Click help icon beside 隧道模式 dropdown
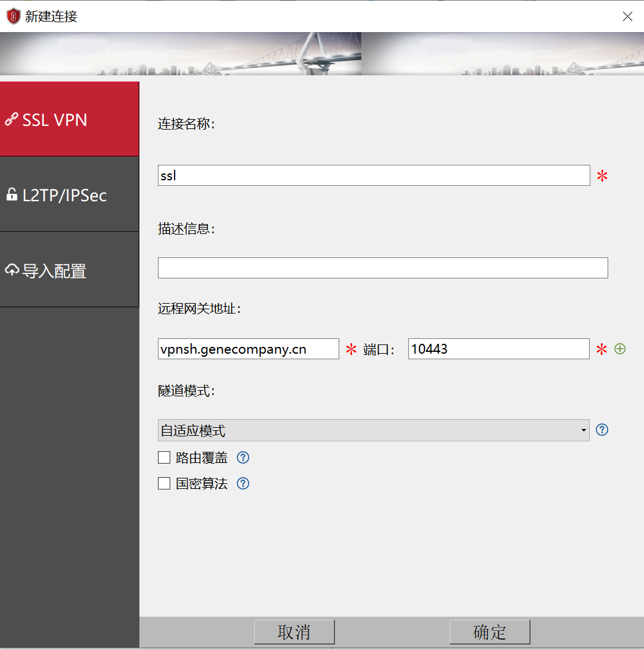The height and width of the screenshot is (650, 644). coord(602,430)
